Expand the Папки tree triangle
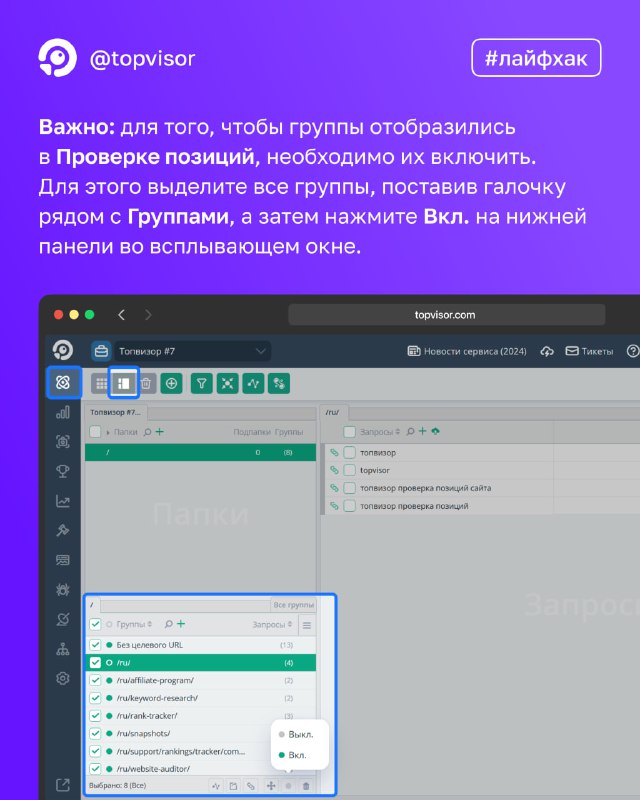This screenshot has height=800, width=640. click(108, 432)
